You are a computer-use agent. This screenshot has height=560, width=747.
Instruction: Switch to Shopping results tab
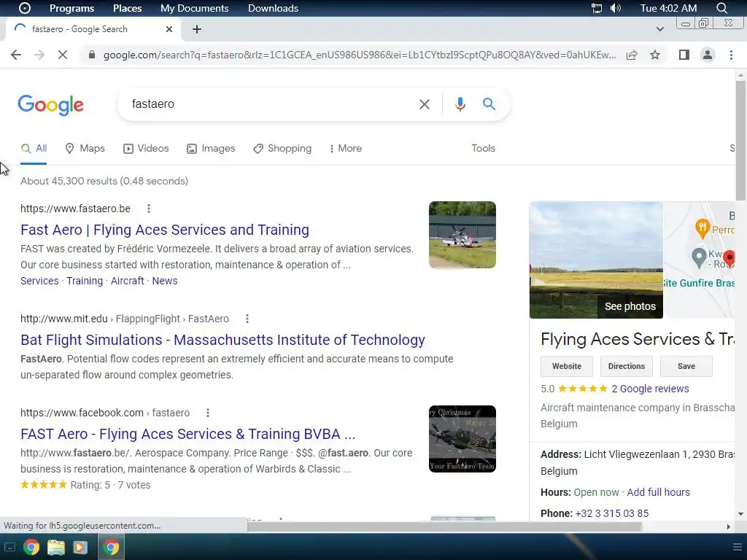[x=282, y=149]
